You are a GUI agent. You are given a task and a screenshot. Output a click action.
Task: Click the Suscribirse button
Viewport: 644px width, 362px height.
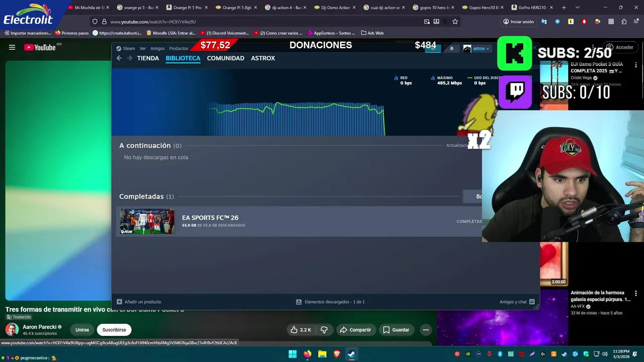point(114,330)
